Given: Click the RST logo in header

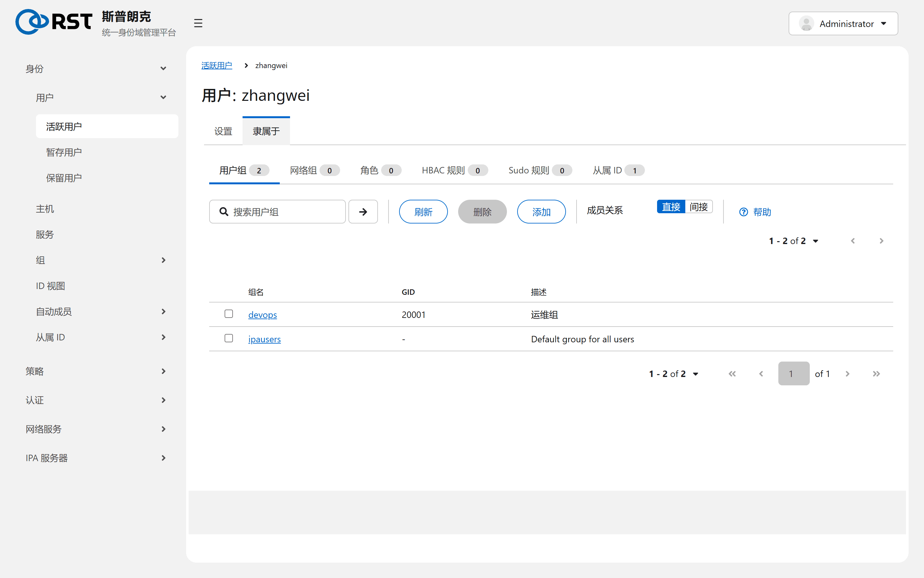Looking at the screenshot, I should [54, 22].
